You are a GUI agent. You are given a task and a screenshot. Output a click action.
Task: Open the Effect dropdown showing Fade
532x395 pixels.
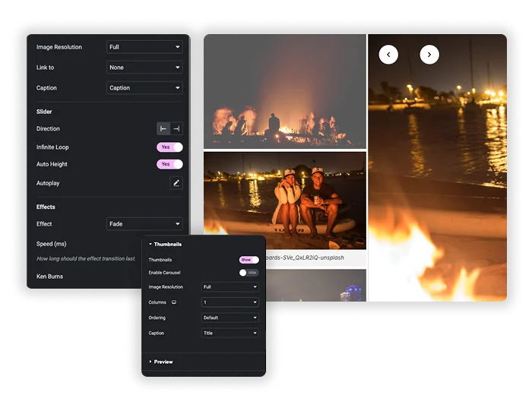click(x=144, y=224)
